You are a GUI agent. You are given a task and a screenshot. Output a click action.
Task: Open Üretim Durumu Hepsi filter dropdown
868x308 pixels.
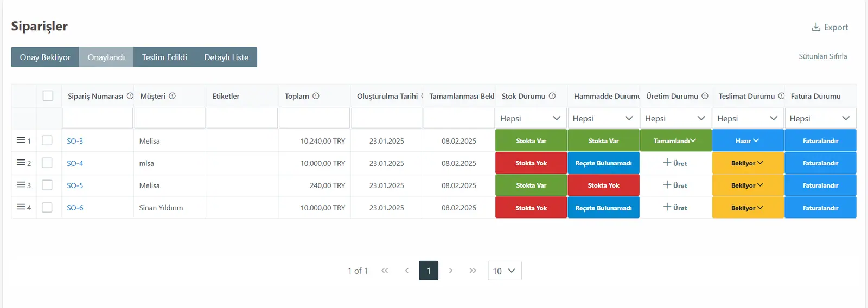pyautogui.click(x=675, y=118)
